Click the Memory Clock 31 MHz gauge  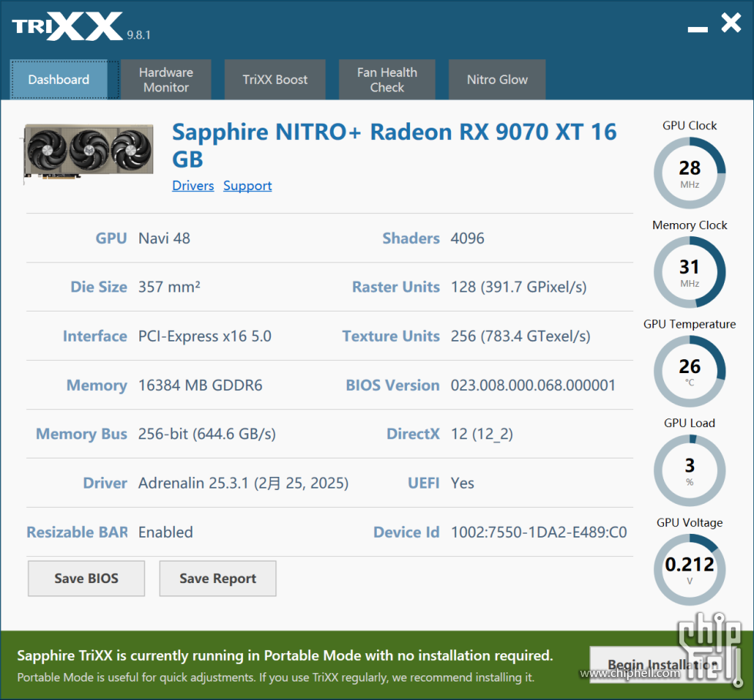coord(689,272)
